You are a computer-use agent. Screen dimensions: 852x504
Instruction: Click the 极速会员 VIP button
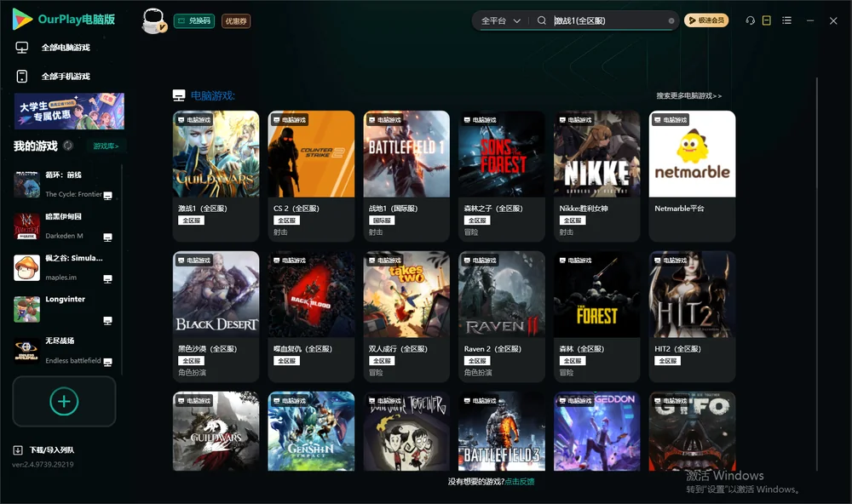tap(706, 20)
